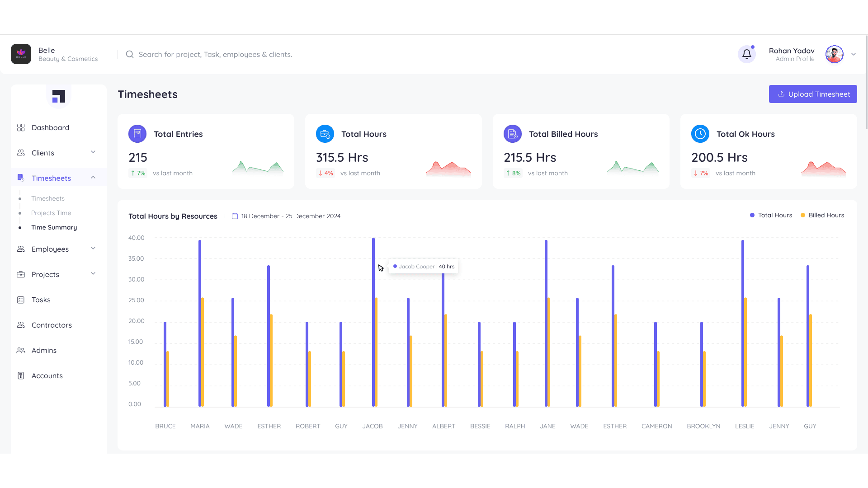
Task: Click the Total Billed Hours document icon
Action: click(x=513, y=134)
